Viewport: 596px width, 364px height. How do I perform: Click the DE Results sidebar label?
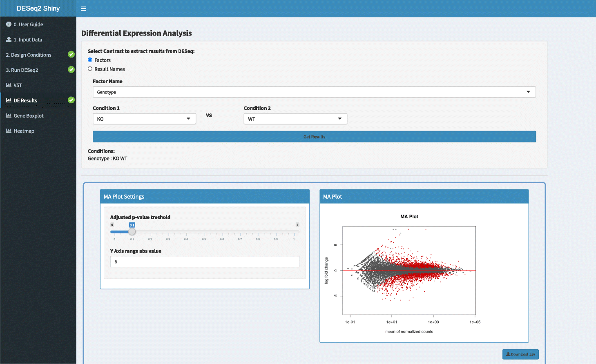[25, 100]
